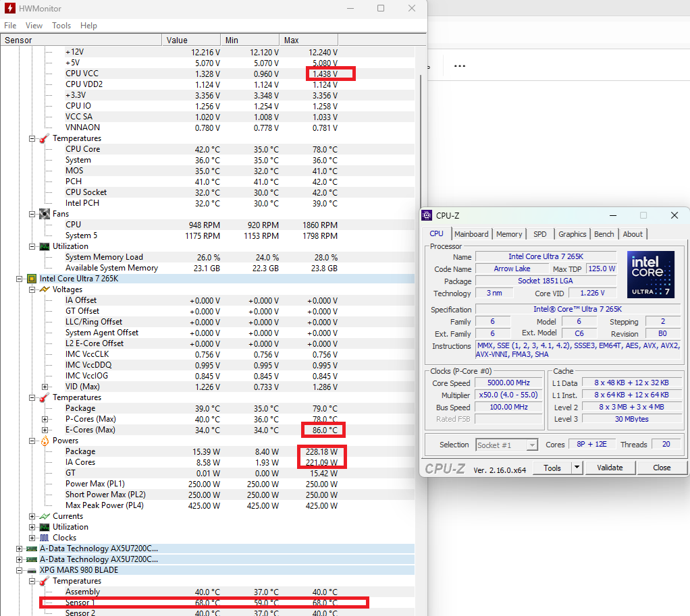Click the HWMonitor app icon in title bar

[x=9, y=8]
